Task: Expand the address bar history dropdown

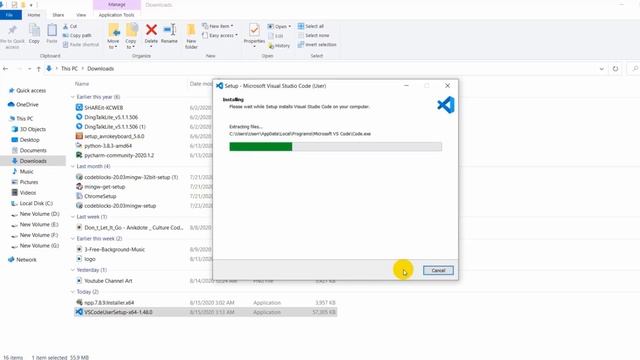Action: pyautogui.click(x=602, y=69)
